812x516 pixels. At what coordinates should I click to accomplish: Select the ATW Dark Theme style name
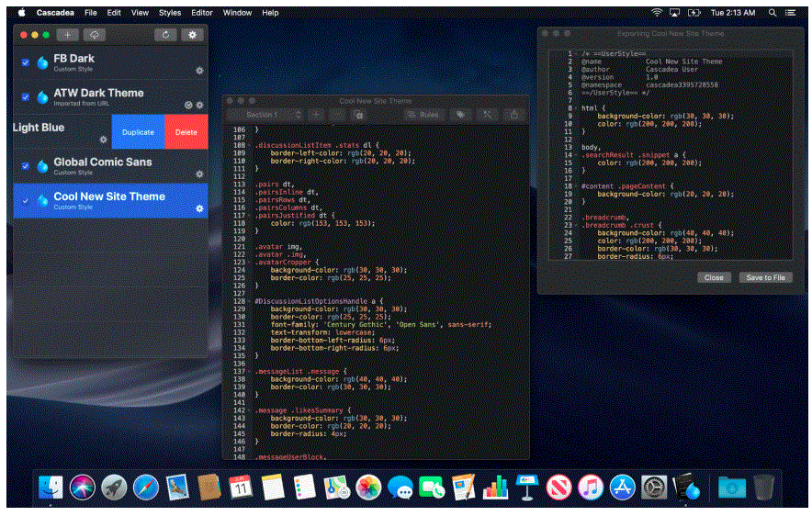[x=98, y=93]
